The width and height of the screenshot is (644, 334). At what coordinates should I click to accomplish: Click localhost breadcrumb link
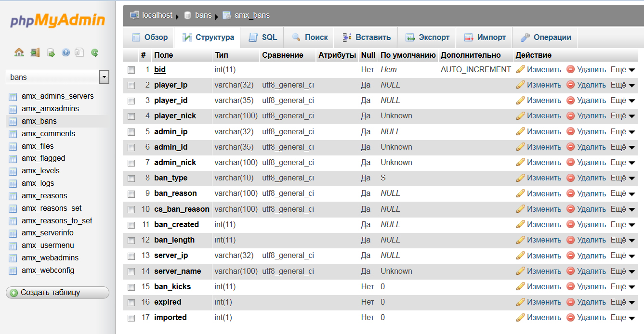tap(157, 15)
